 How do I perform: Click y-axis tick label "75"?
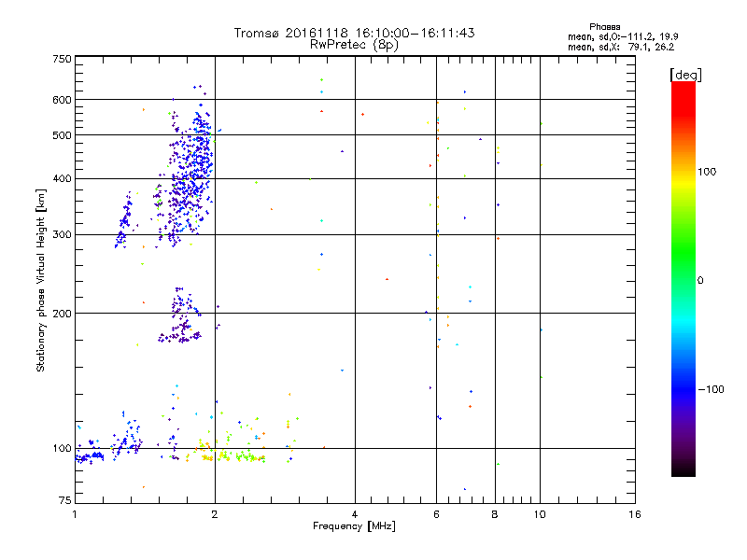click(65, 500)
